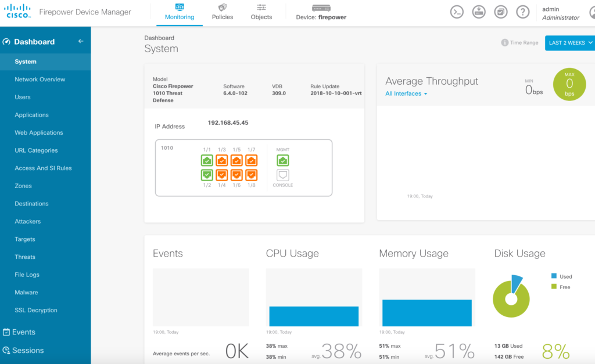
Task: Collapse the Dashboard sidebar arrow
Action: click(81, 41)
